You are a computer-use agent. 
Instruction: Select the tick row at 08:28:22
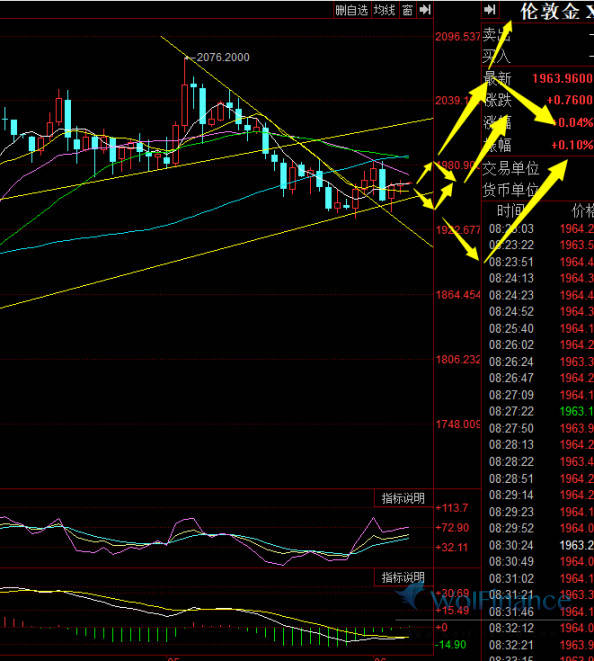[x=541, y=462]
